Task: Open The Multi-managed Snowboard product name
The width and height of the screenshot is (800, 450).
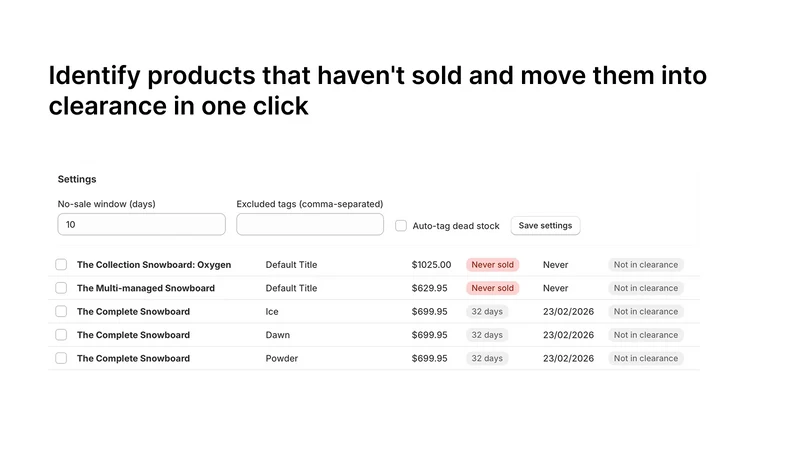Action: coord(146,288)
